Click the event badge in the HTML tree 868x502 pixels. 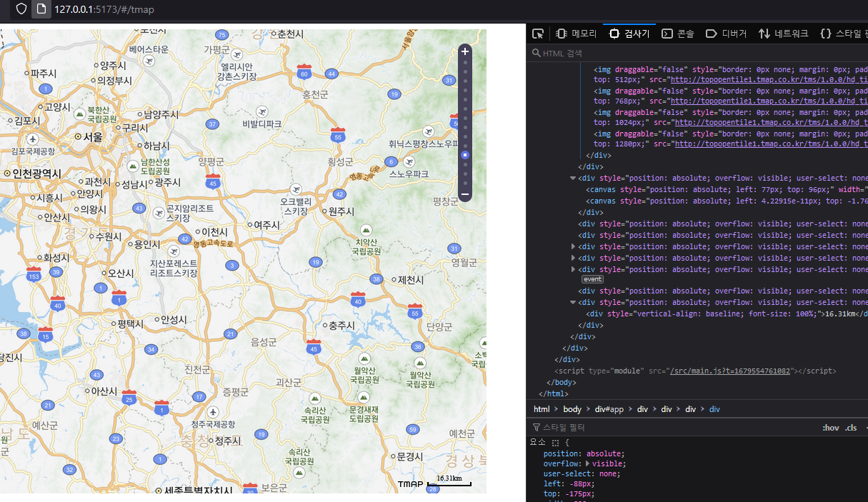(592, 279)
